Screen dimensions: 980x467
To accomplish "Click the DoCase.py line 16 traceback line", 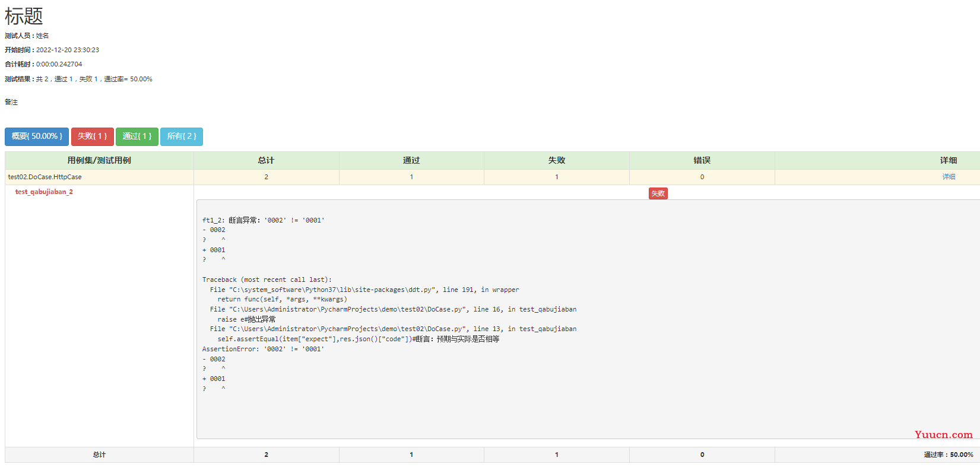I will click(393, 309).
